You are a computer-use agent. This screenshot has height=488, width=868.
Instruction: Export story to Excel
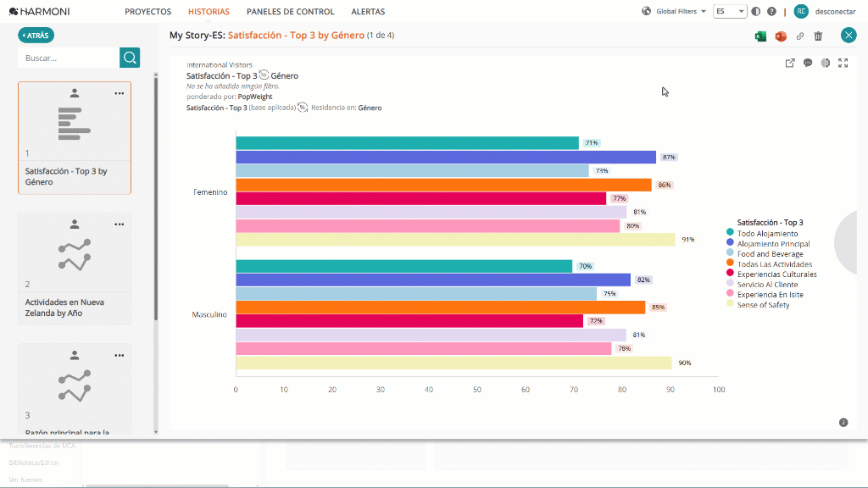[x=760, y=36]
